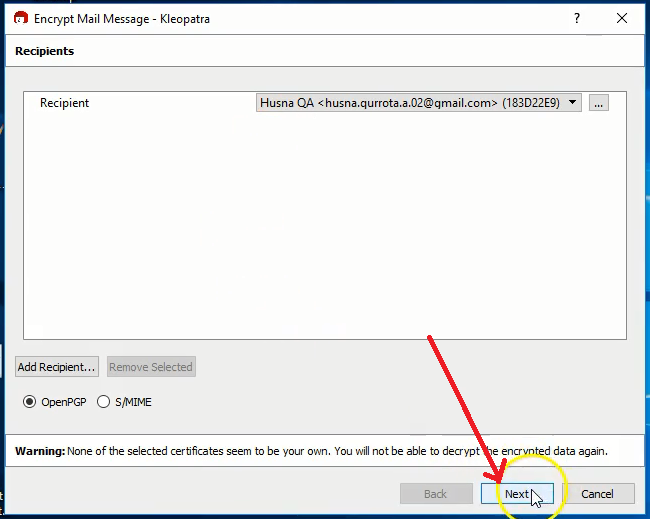
Task: Click the Recipients page heading
Action: click(x=44, y=51)
